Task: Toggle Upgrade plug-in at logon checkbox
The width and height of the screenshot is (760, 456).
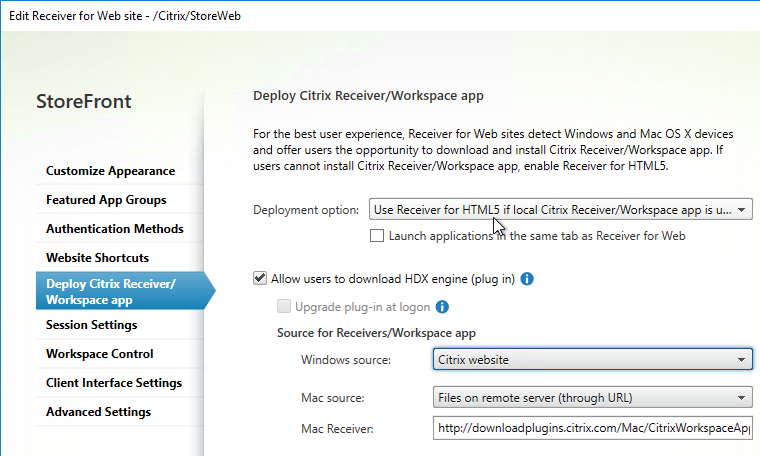Action: (284, 306)
